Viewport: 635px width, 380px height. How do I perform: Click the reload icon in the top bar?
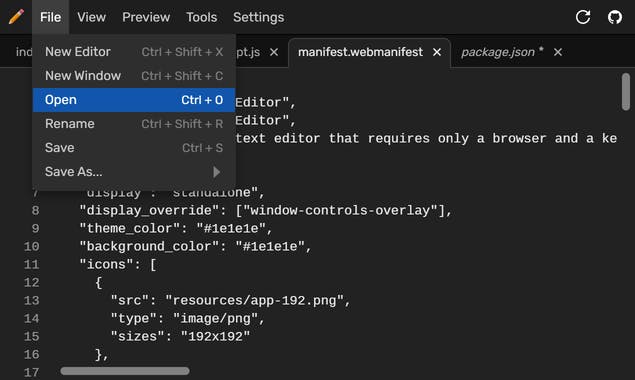click(x=583, y=17)
